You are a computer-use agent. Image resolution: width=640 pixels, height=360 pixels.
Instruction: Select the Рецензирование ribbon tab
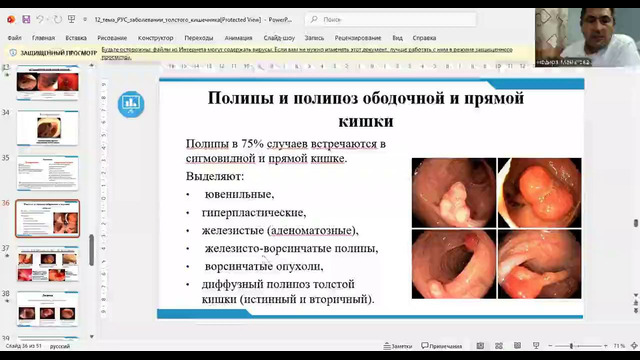tap(358, 38)
